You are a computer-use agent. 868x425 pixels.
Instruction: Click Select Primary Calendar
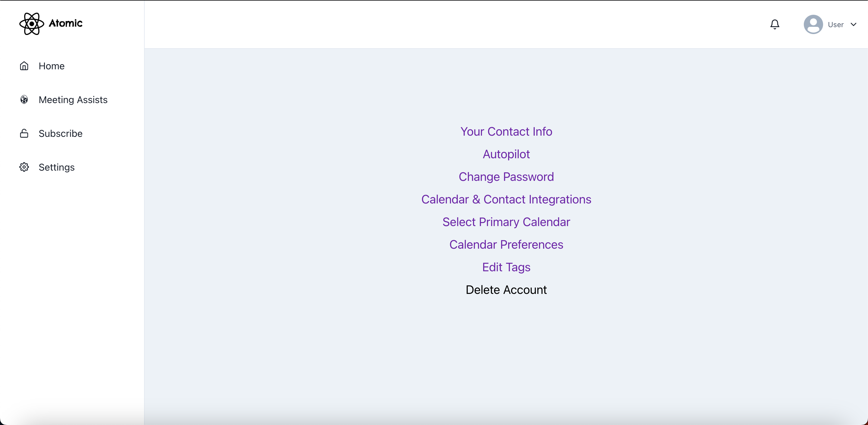pyautogui.click(x=506, y=222)
